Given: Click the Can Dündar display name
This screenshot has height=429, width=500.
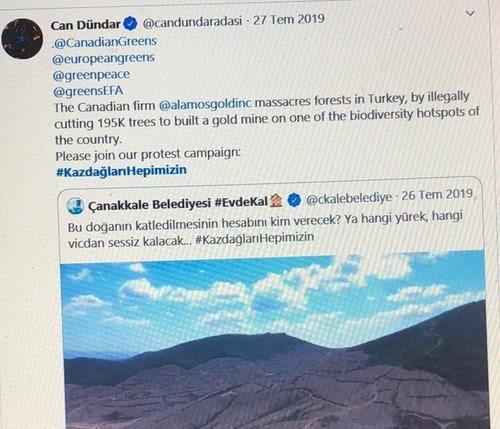Looking at the screenshot, I should coord(86,25).
